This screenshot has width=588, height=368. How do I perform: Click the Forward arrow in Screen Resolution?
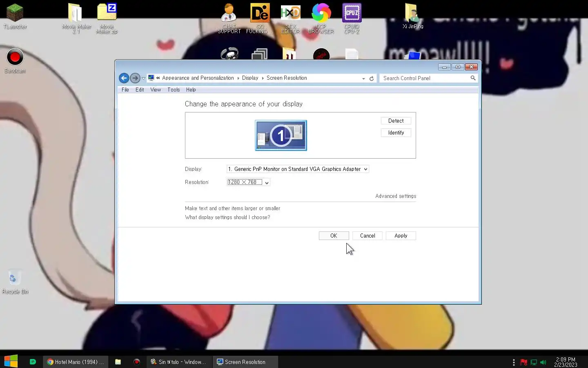[135, 78]
